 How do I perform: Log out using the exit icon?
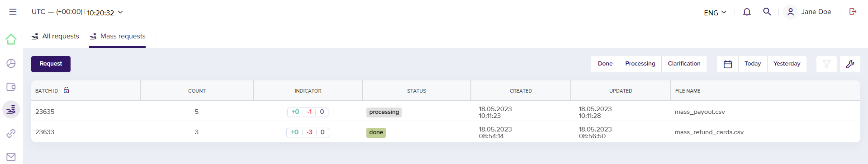click(853, 12)
